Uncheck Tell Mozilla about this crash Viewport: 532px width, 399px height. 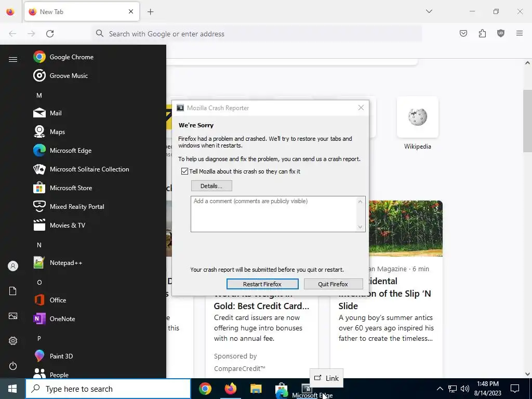tap(184, 171)
